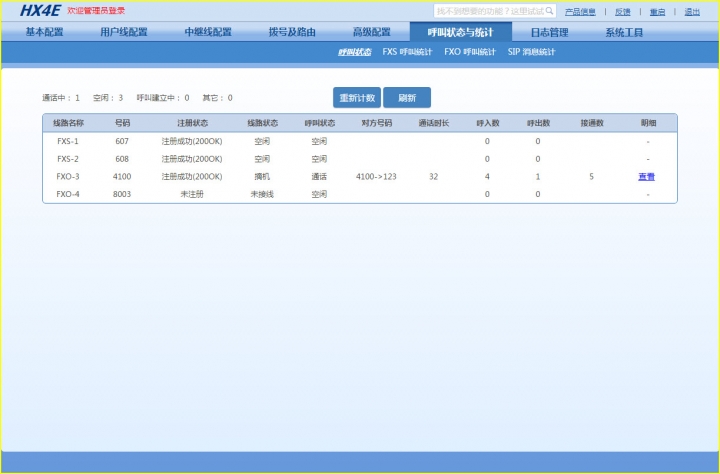Click the 注册状态 column header

point(193,123)
